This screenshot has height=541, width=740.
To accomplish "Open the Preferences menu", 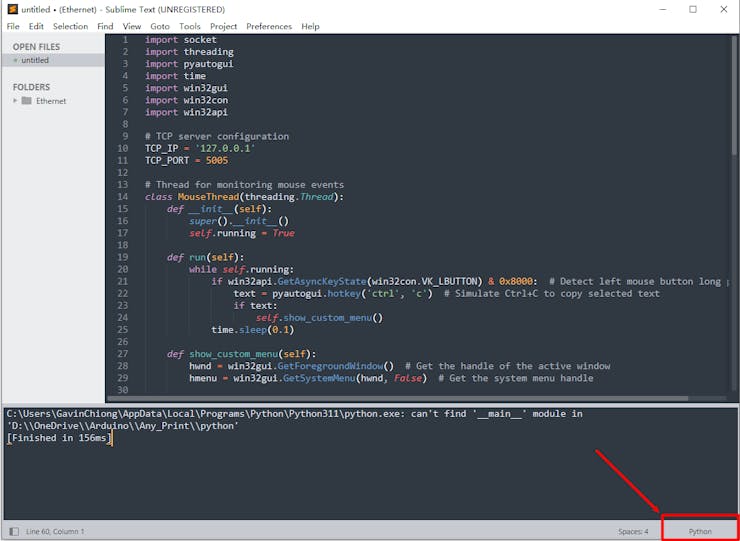I will coord(269,26).
